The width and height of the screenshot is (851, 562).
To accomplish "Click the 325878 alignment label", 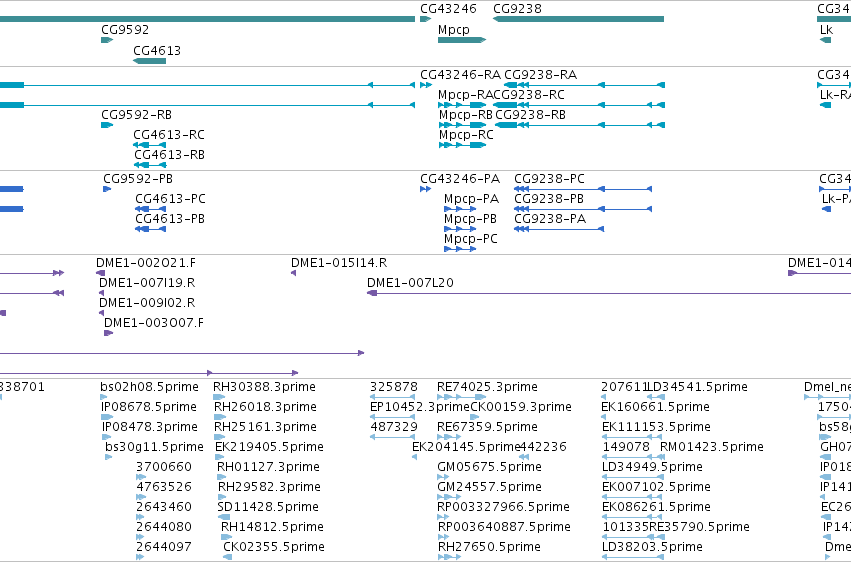I will (x=394, y=387).
